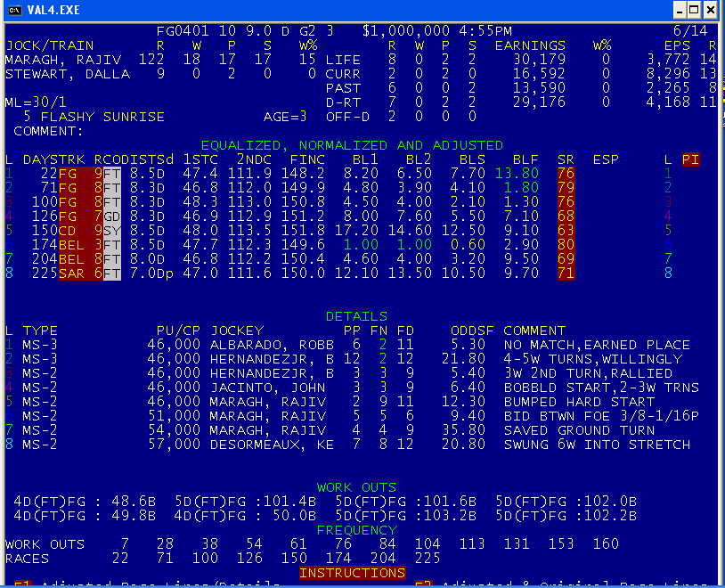Select the OFF-D record label
Viewport: 725px width, 588px height.
coord(347,117)
